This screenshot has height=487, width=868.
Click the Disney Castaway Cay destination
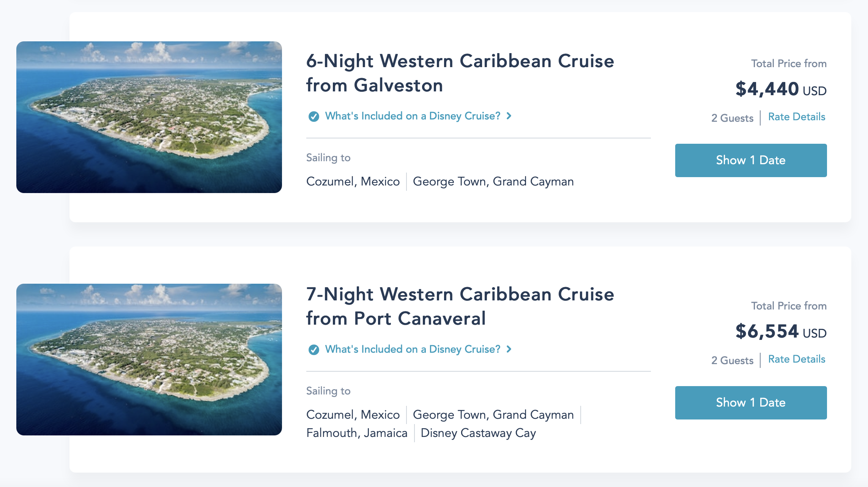pos(478,433)
